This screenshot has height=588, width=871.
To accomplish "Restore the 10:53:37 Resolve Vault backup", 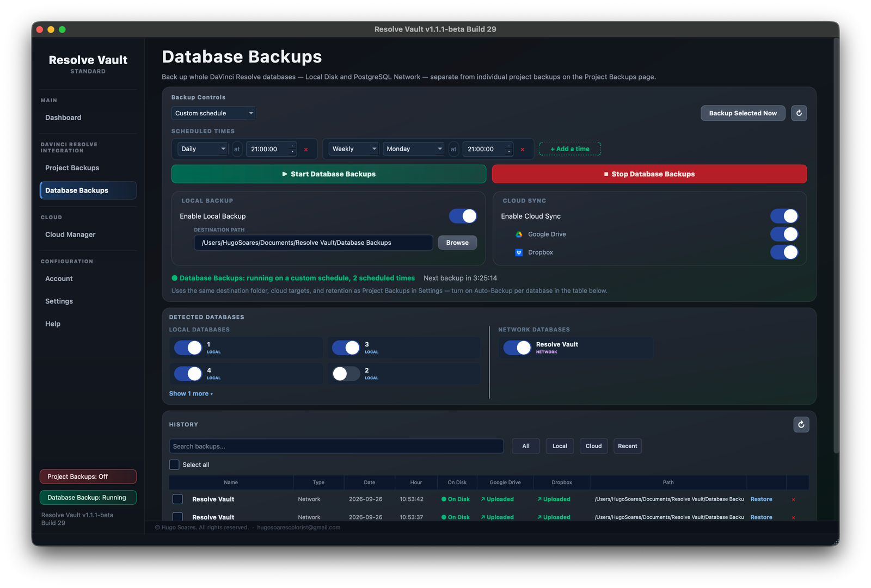I will (x=761, y=517).
